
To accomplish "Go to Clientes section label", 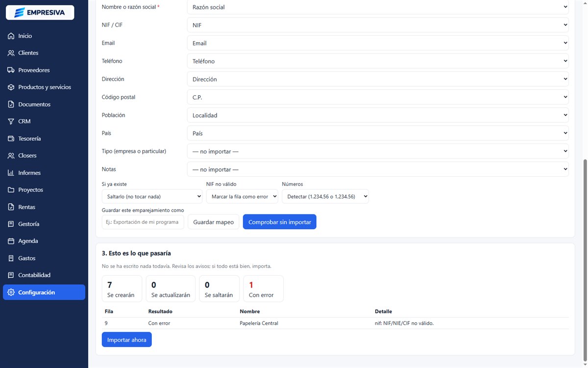I will coord(28,53).
